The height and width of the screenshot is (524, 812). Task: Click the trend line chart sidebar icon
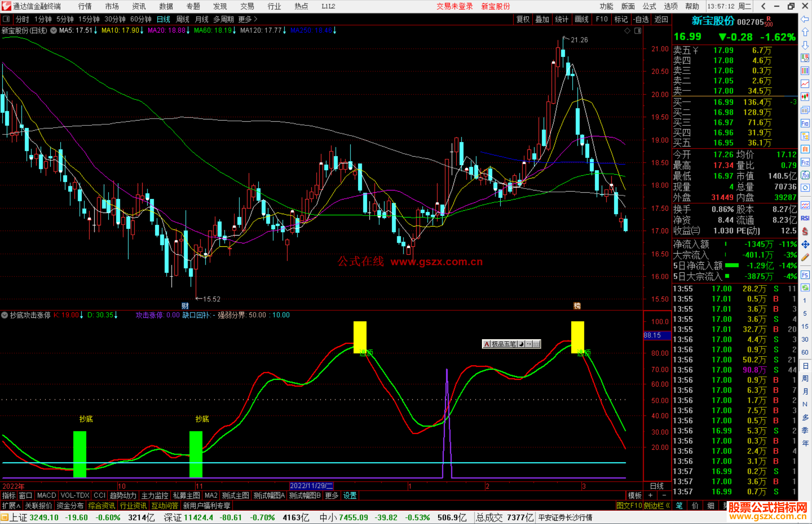[x=805, y=83]
